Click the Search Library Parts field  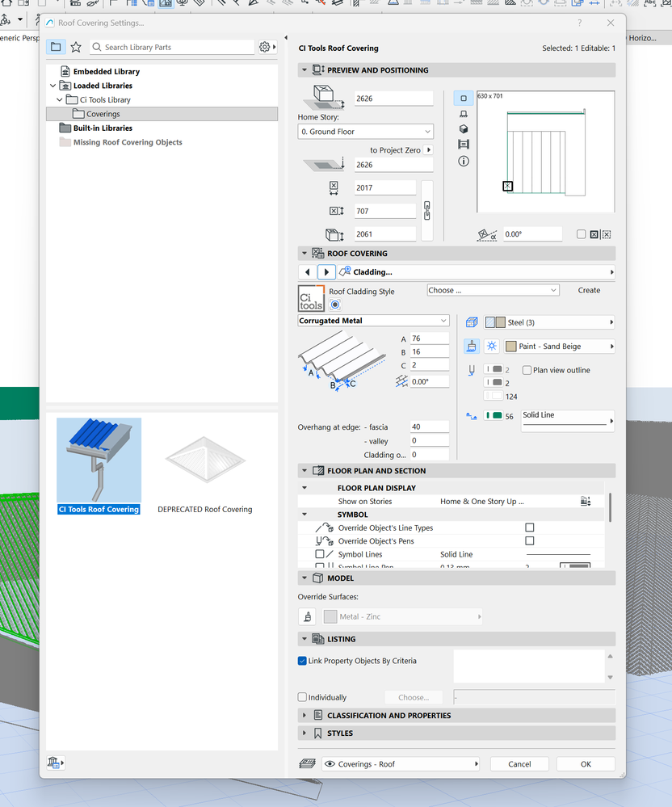click(x=172, y=47)
